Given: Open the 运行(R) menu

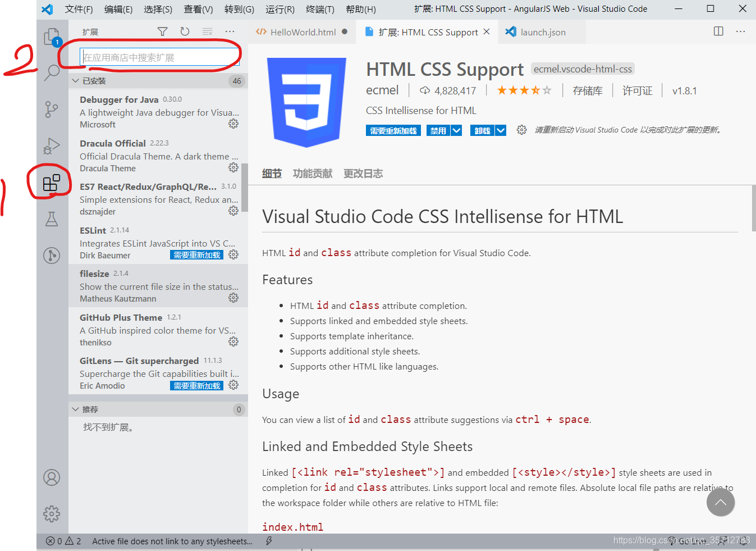Looking at the screenshot, I should pyautogui.click(x=280, y=9).
